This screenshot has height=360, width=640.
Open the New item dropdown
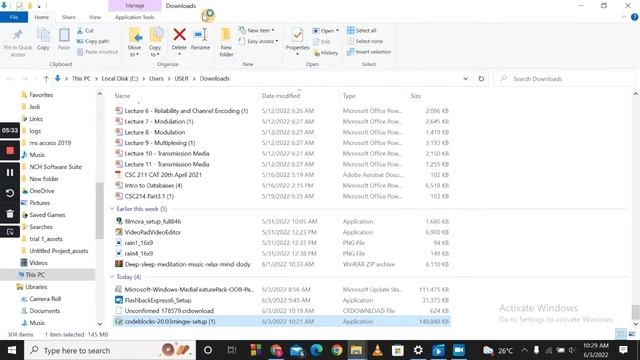tap(257, 31)
